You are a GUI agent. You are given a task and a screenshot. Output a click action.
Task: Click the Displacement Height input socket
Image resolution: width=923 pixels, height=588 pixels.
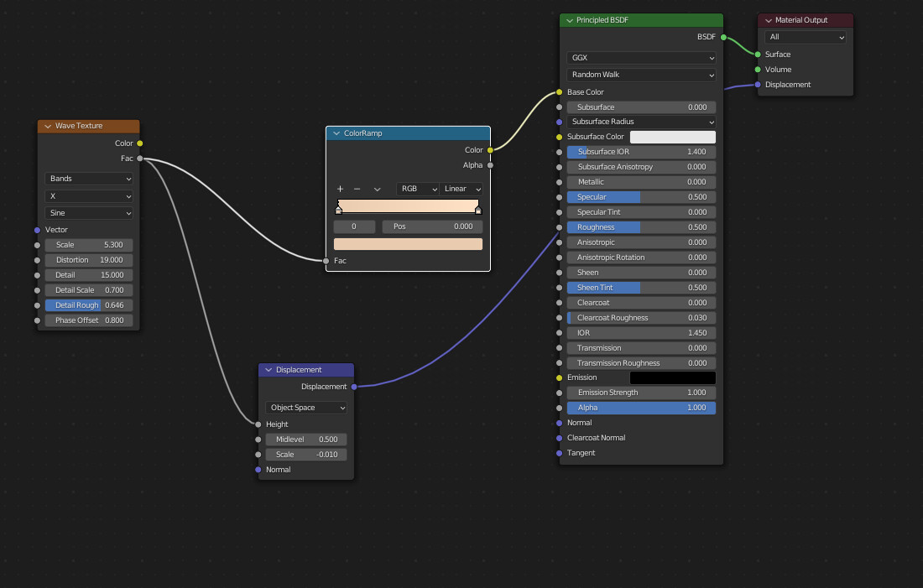(x=258, y=424)
